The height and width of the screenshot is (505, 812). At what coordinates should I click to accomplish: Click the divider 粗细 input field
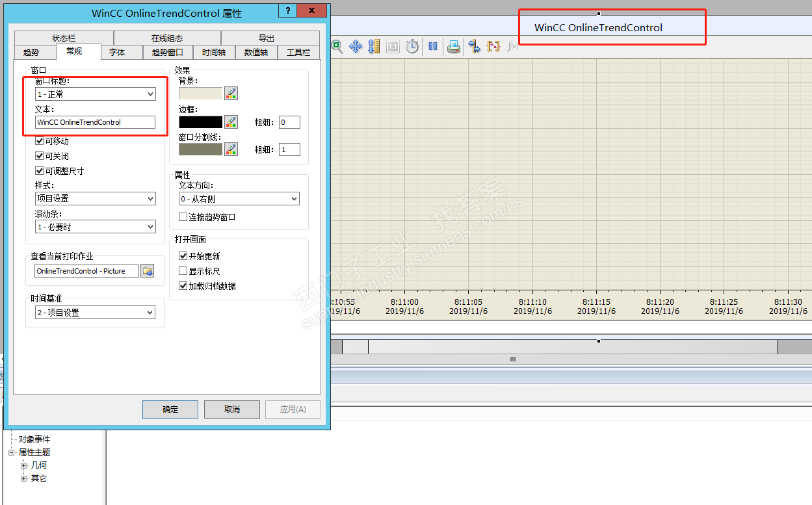289,149
